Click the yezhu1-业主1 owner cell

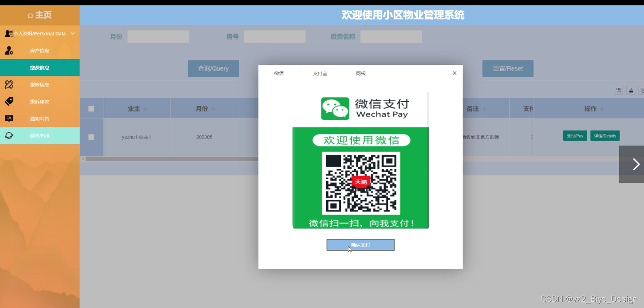[x=137, y=137]
